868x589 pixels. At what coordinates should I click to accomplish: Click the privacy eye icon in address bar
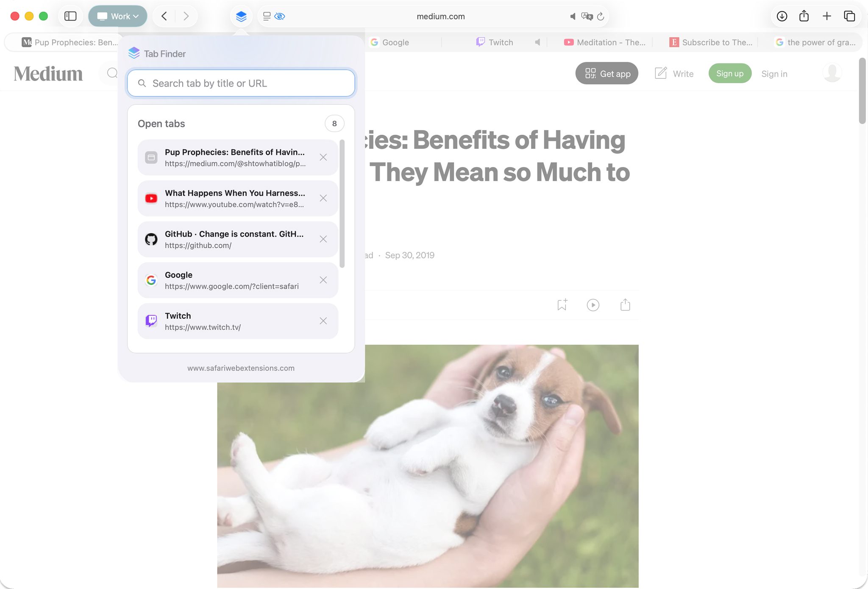click(280, 16)
